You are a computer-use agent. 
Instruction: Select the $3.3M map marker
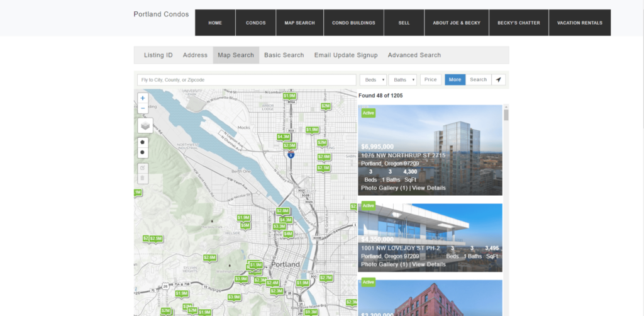point(279,227)
